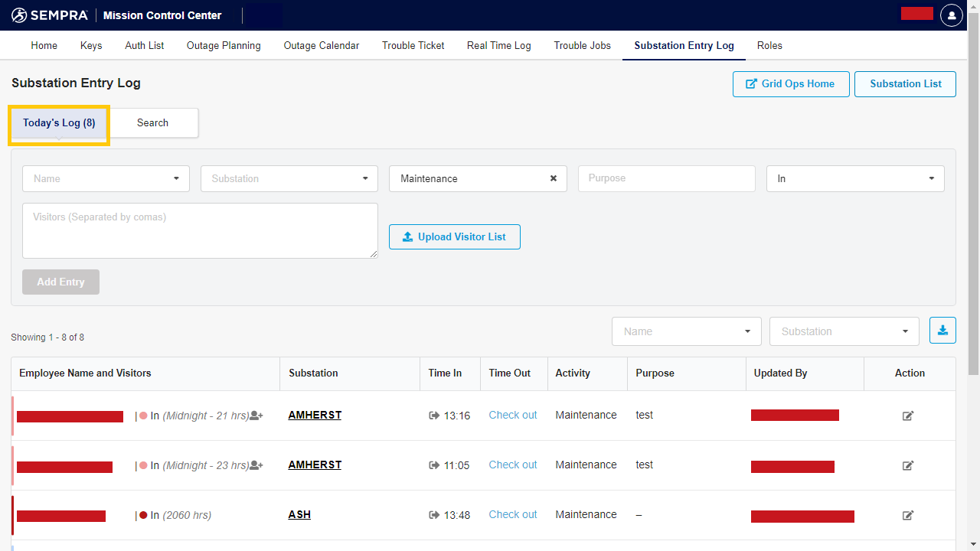The image size is (980, 551).
Task: Open the Trouble Ticket menu item
Action: point(413,45)
